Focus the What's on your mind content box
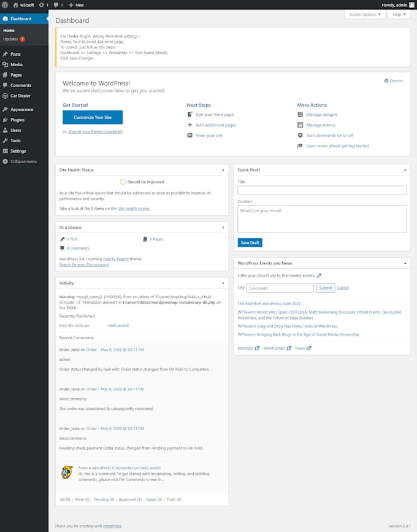 coord(322,219)
